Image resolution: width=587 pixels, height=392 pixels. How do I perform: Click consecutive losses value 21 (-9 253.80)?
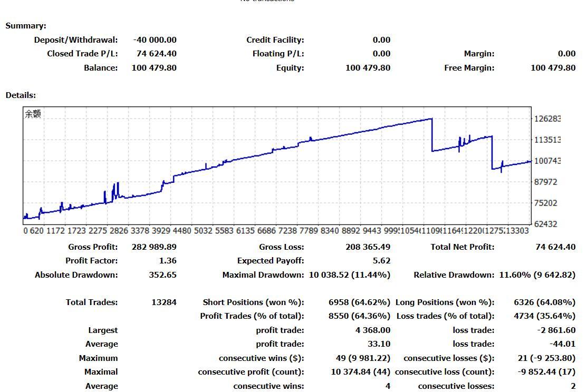click(546, 359)
